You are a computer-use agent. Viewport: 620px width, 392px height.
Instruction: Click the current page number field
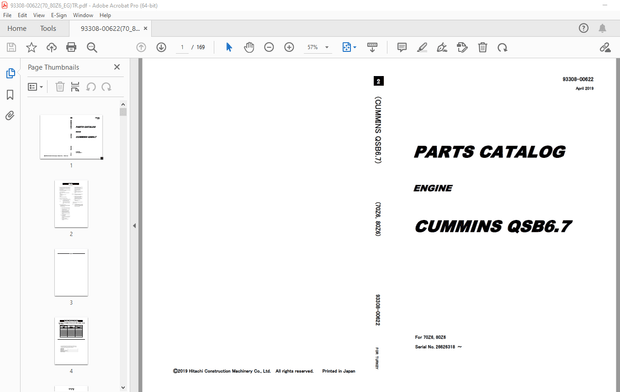tap(182, 47)
